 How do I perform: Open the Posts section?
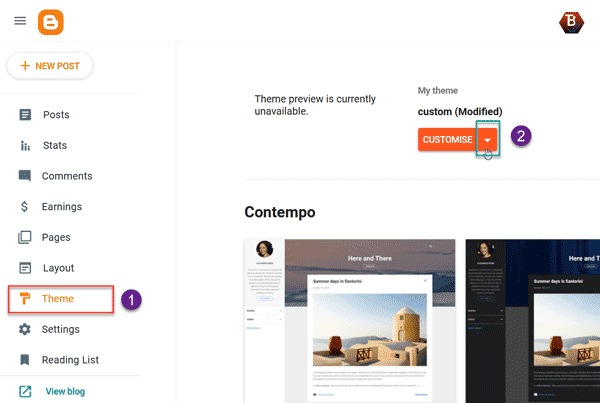56,115
